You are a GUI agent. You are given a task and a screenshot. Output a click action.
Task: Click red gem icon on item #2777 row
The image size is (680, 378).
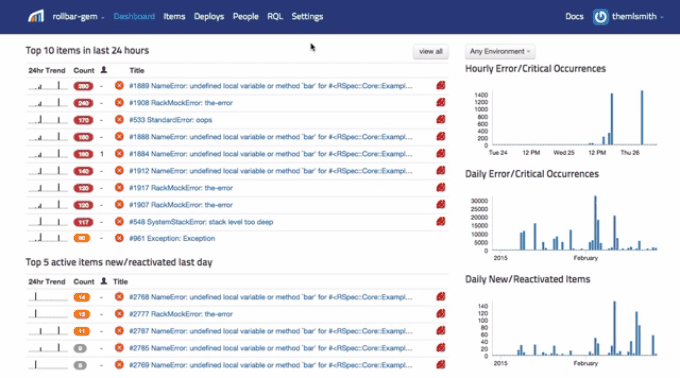[x=441, y=313]
